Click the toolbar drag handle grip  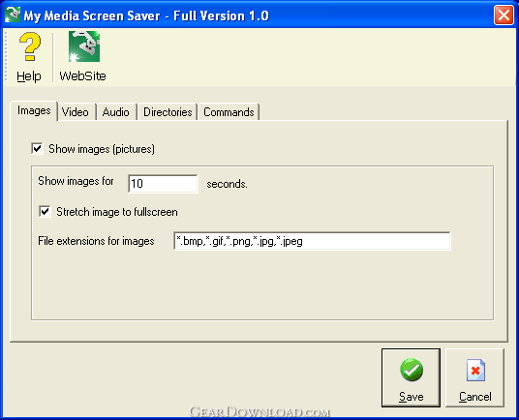6,57
